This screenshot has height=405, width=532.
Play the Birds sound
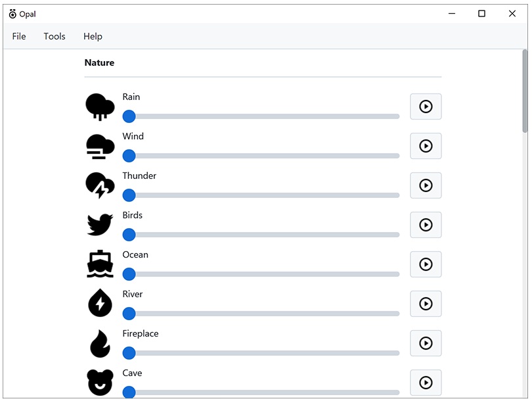coord(426,225)
